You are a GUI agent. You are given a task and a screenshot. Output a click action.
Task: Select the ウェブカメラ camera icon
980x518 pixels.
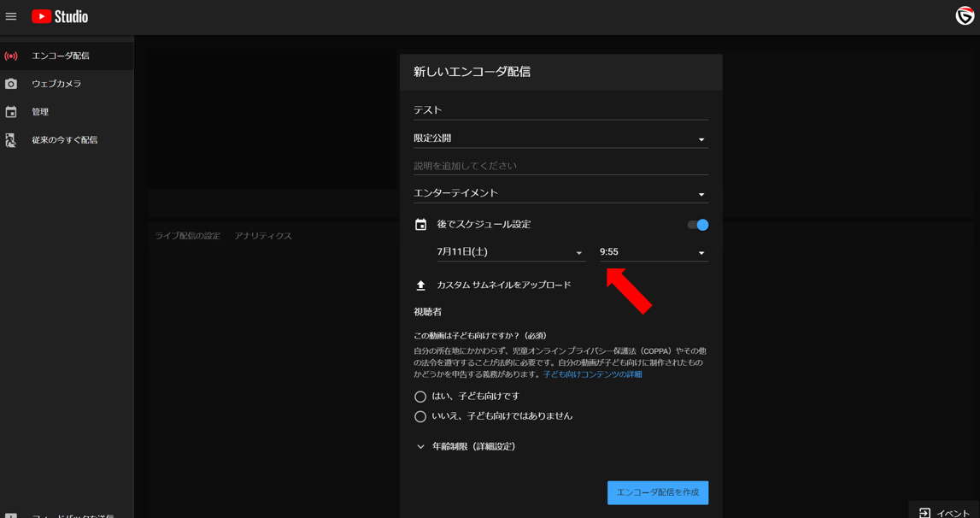11,84
